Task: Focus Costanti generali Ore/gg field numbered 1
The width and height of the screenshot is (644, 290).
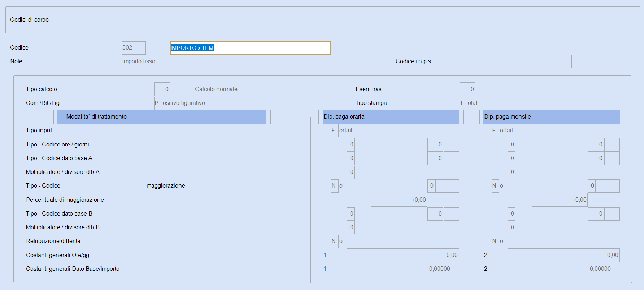Action: [x=403, y=255]
